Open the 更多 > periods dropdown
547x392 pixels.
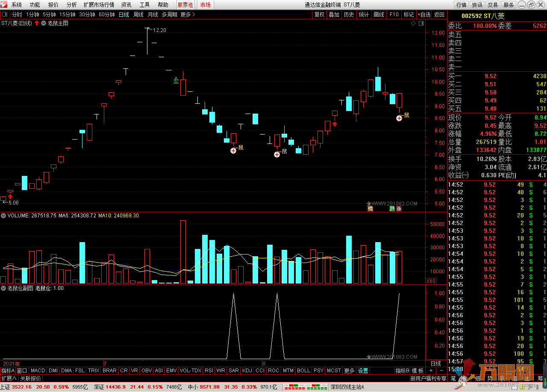188,15
